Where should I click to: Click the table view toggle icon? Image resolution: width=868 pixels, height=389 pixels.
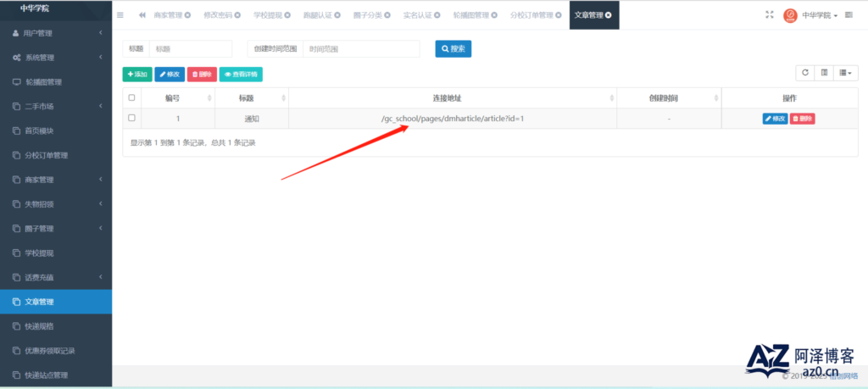[x=825, y=74]
